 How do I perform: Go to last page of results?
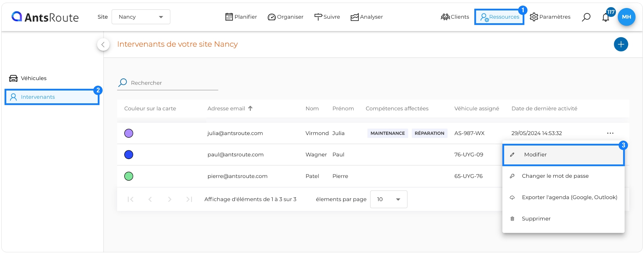pyautogui.click(x=189, y=199)
